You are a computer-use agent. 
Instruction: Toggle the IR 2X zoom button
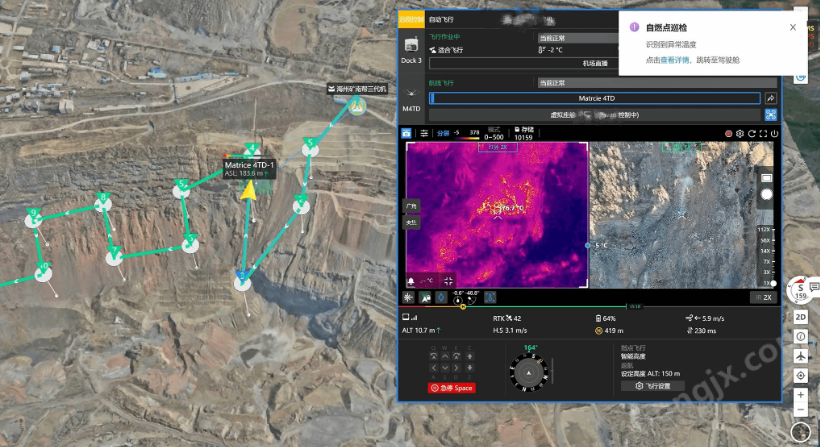[x=764, y=297]
